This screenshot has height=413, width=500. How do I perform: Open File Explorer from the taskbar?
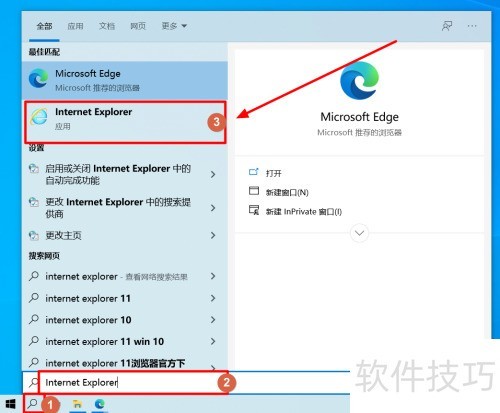click(x=77, y=404)
